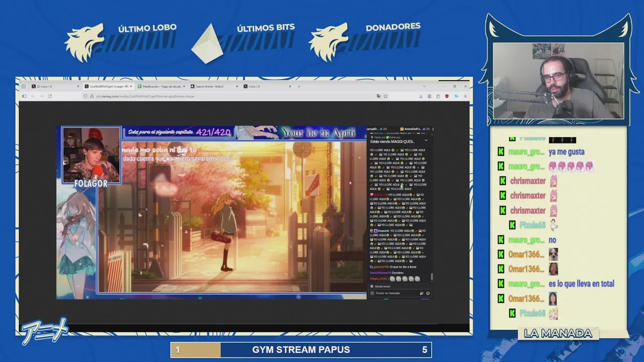Bookmark this page with the star icon
The width and height of the screenshot is (644, 362).
(385, 96)
